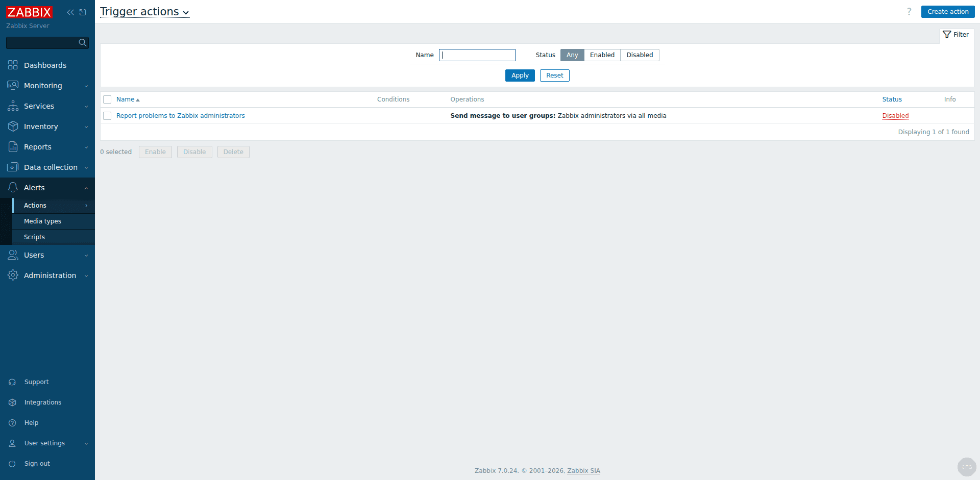Image resolution: width=980 pixels, height=480 pixels.
Task: Select the Alerts bell icon
Action: (x=13, y=188)
